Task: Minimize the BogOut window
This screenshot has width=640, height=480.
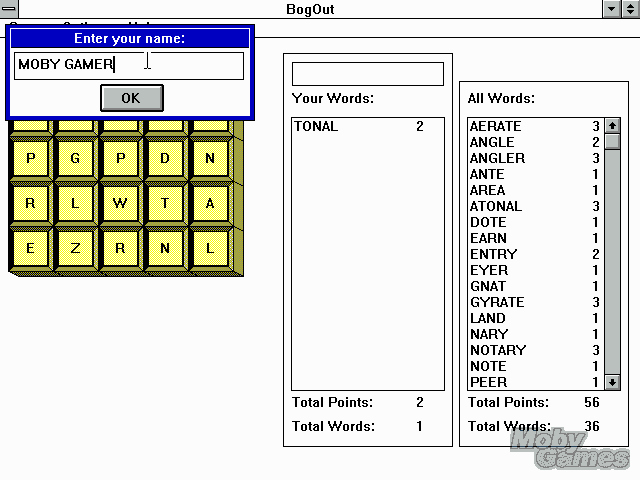Action: (612, 9)
